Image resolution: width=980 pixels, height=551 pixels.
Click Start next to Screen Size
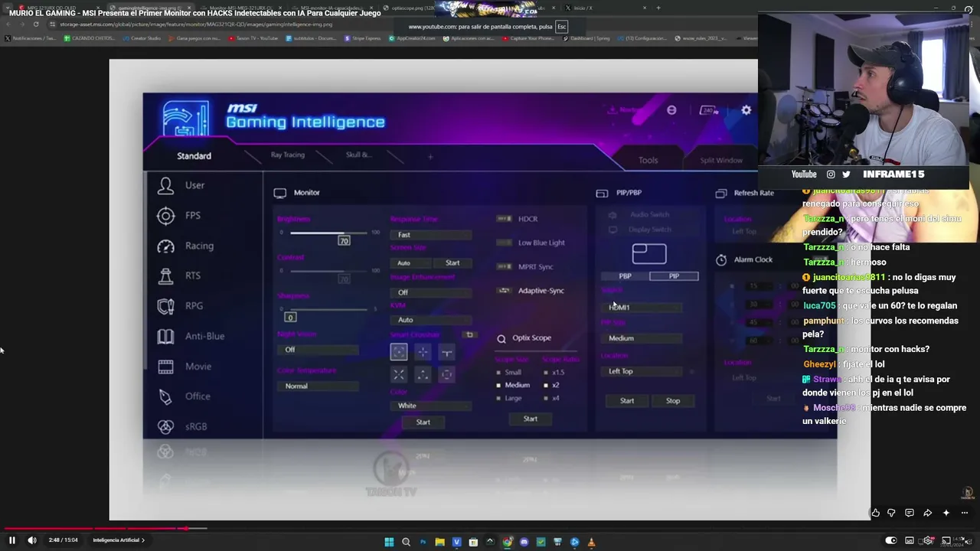pyautogui.click(x=452, y=263)
